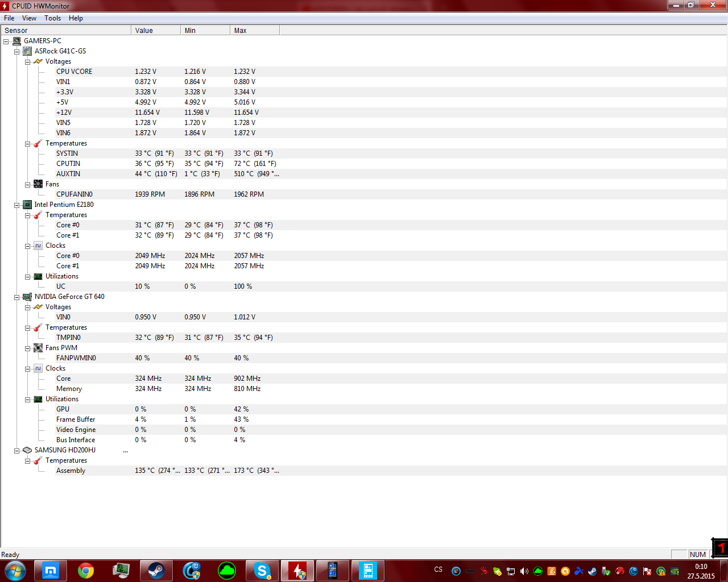Screen dimensions: 728x582
Task: Collapse the Intel Pentium E2180 node
Action: point(17,205)
